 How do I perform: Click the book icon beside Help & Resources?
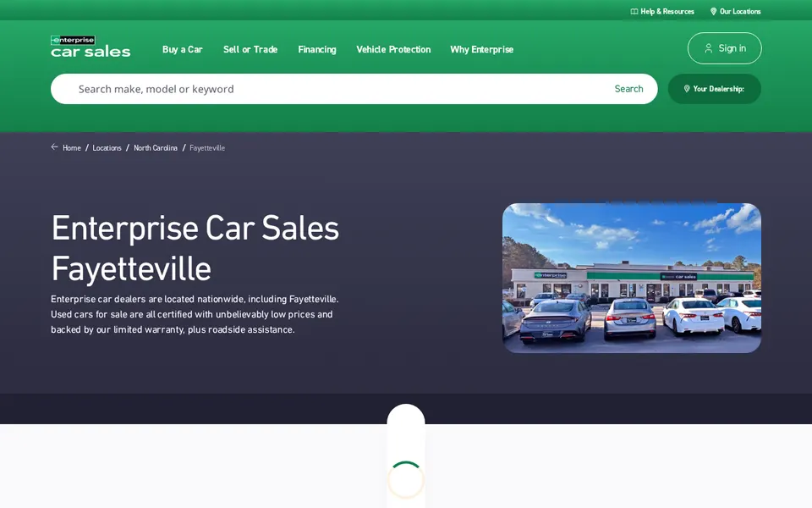tap(634, 11)
